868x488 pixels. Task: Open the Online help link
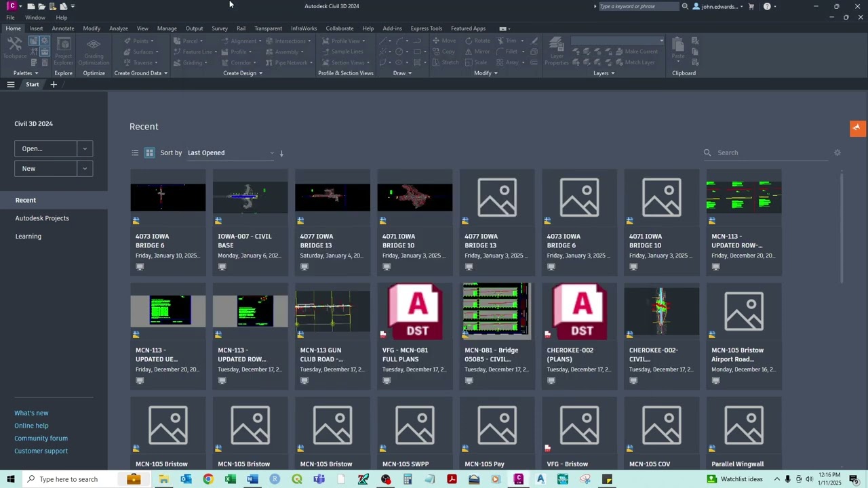(31, 426)
